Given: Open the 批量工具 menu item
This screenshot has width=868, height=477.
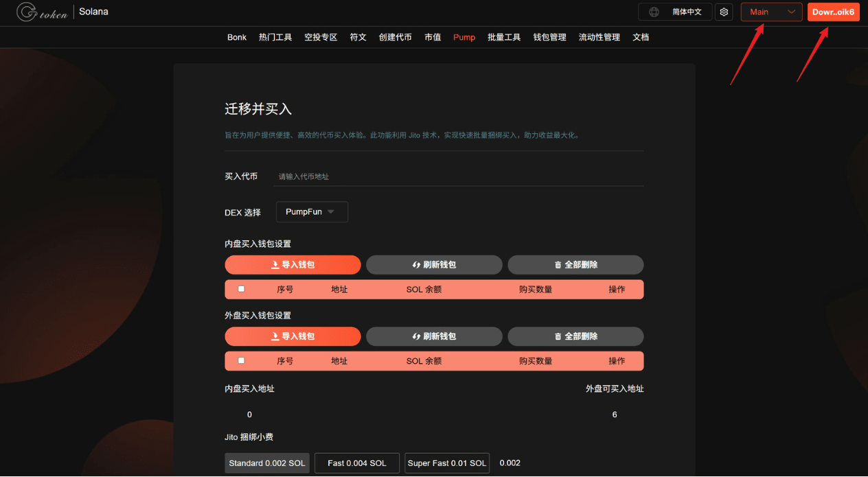Looking at the screenshot, I should click(x=504, y=37).
